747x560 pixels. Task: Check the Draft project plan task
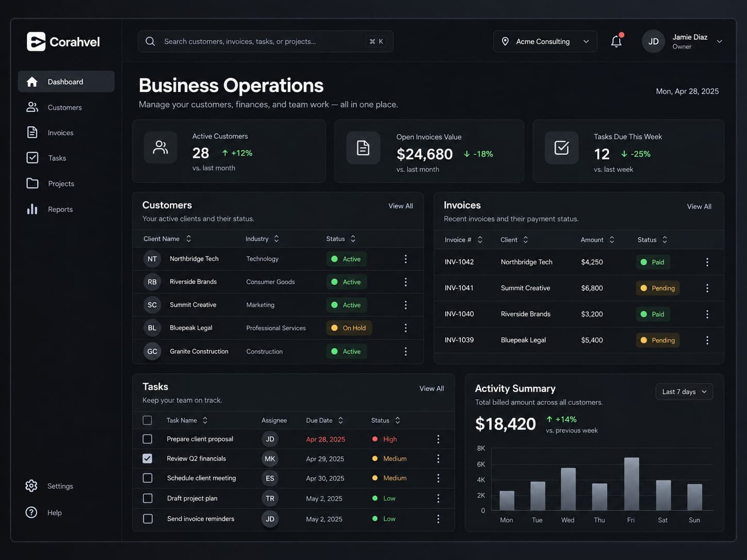click(148, 498)
